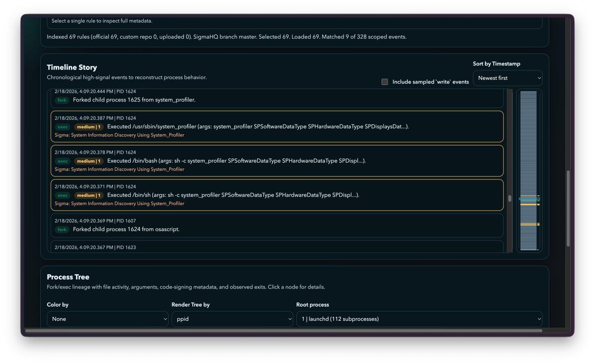Select the /bin/bash exec event
Image resolution: width=595 pixels, height=364 pixels.
click(x=277, y=161)
